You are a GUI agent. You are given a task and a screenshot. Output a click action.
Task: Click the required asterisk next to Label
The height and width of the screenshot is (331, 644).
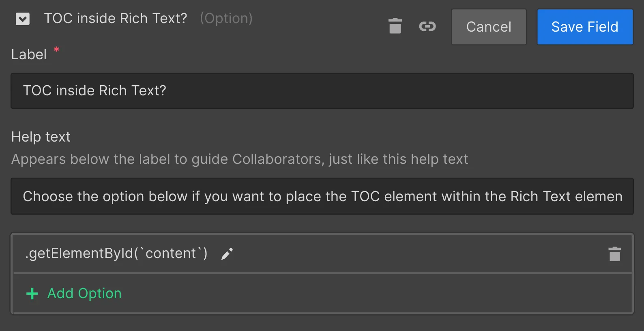56,50
